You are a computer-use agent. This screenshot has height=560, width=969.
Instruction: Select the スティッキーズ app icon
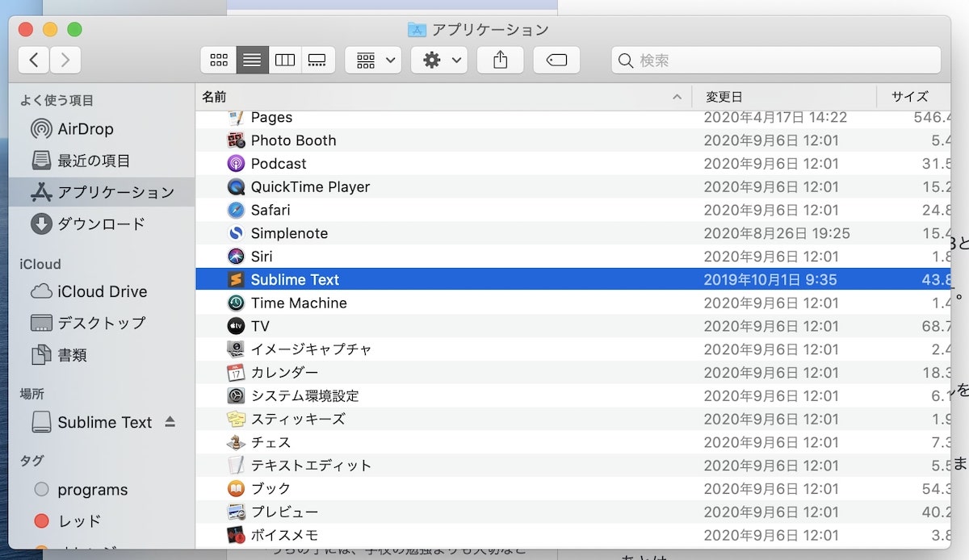[236, 420]
